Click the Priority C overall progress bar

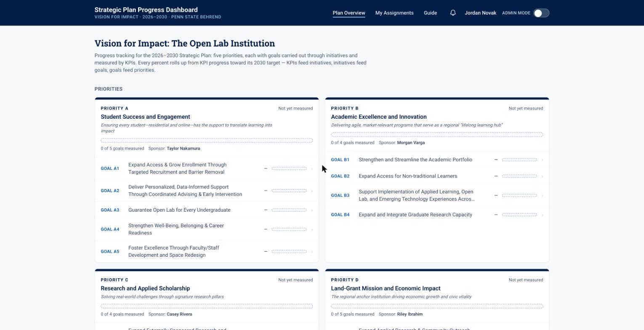(207, 306)
